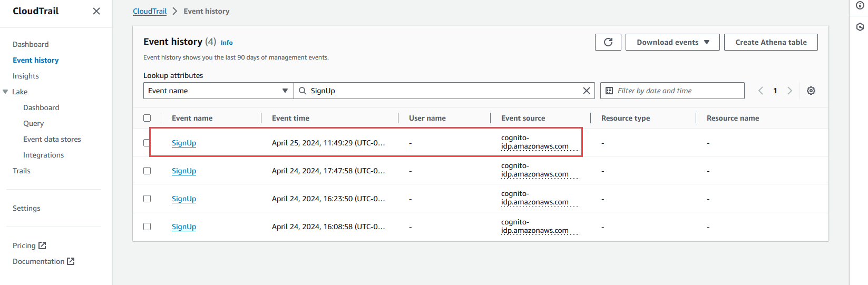
Task: Click the SignUp search input field
Action: click(444, 91)
